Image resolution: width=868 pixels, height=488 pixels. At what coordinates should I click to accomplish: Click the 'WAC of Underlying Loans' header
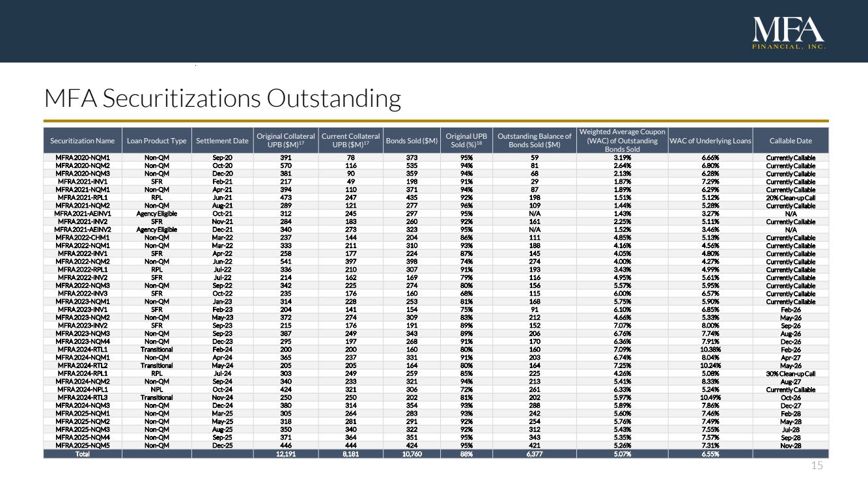710,141
